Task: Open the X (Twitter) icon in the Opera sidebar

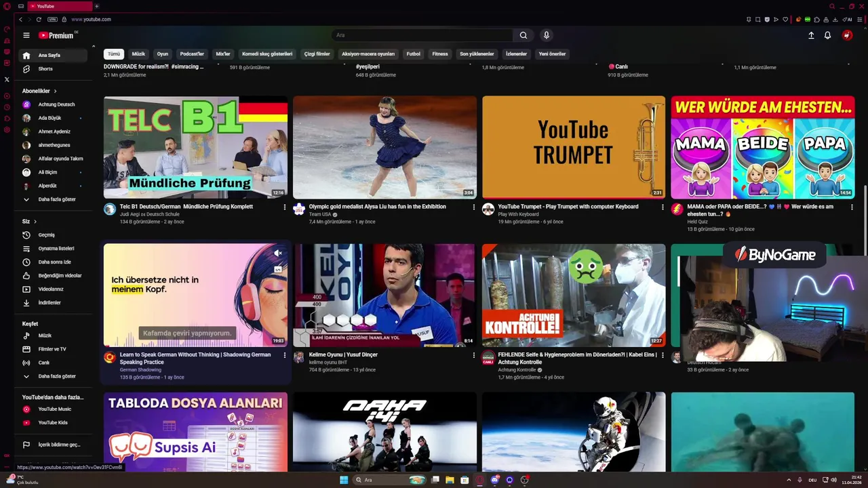Action: coord(7,79)
